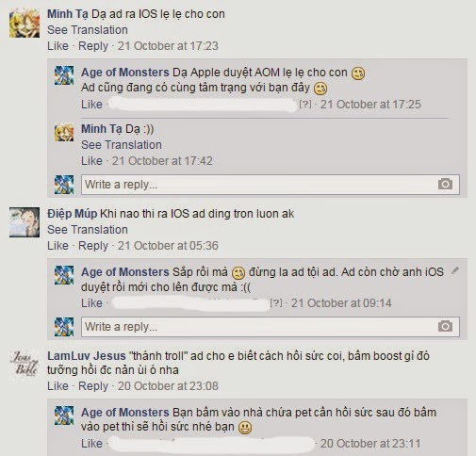
Task: Open Điệp Múp's profile picture
Action: 25,222
